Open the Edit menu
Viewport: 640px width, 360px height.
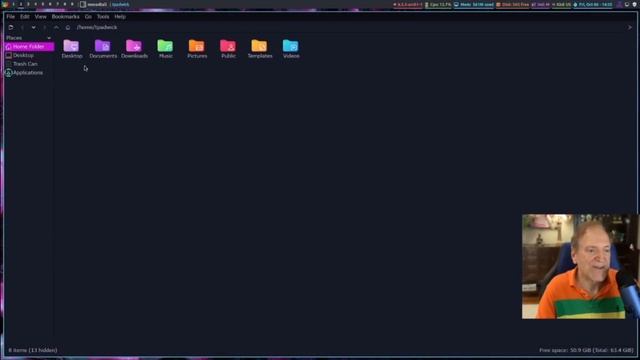pos(25,17)
